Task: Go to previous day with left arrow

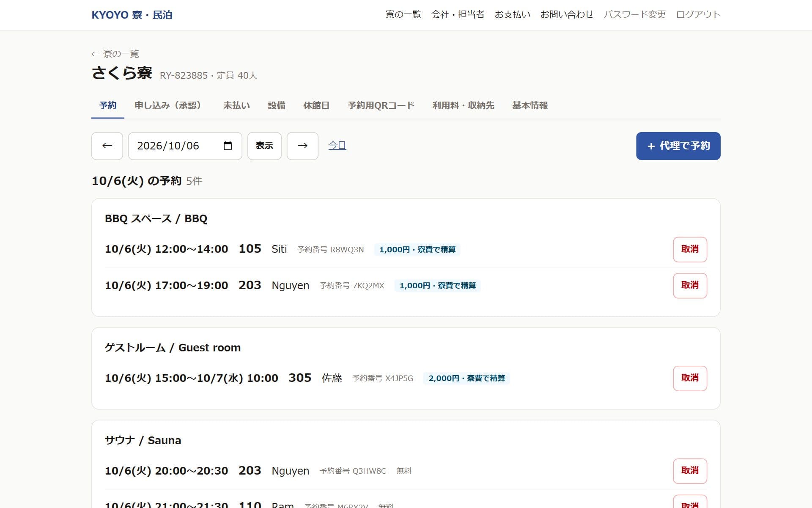Action: pyautogui.click(x=107, y=146)
